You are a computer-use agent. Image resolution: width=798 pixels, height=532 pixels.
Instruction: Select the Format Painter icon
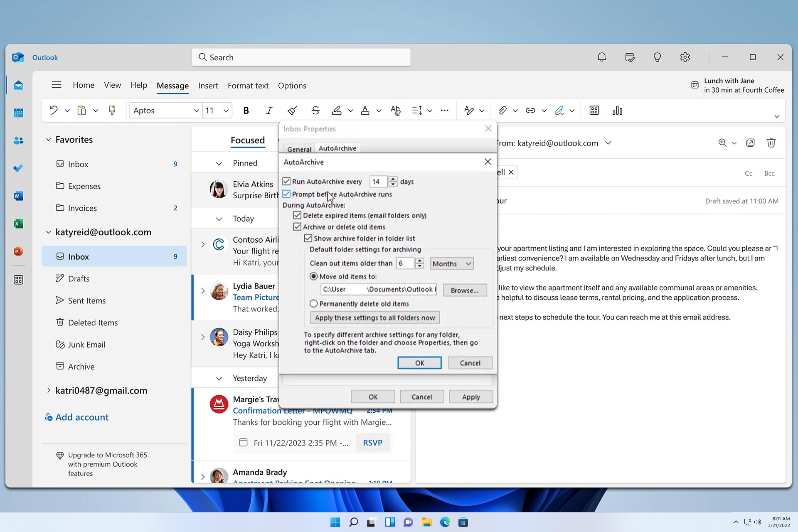click(x=112, y=111)
